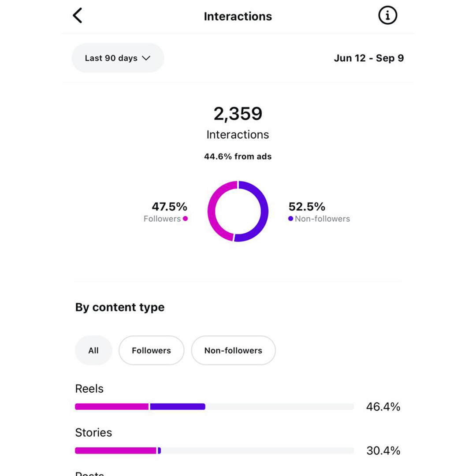Click the Stories content type label
Viewport: 476px width, 476px height.
pos(93,432)
